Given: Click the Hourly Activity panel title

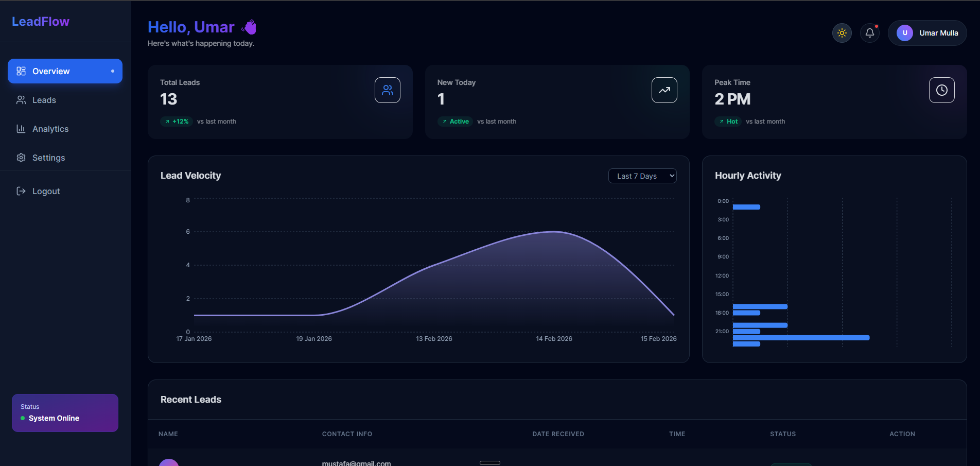Looking at the screenshot, I should 748,176.
